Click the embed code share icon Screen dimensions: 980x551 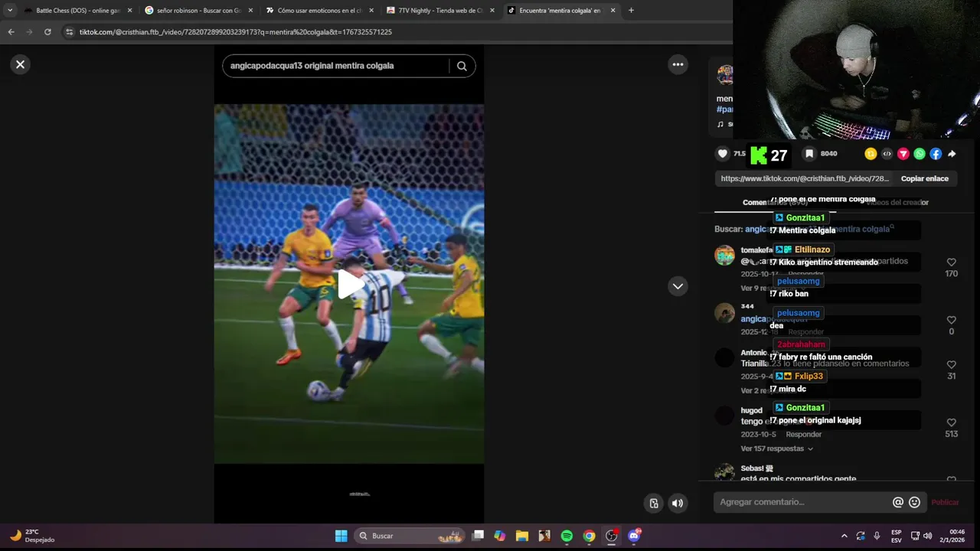(887, 154)
